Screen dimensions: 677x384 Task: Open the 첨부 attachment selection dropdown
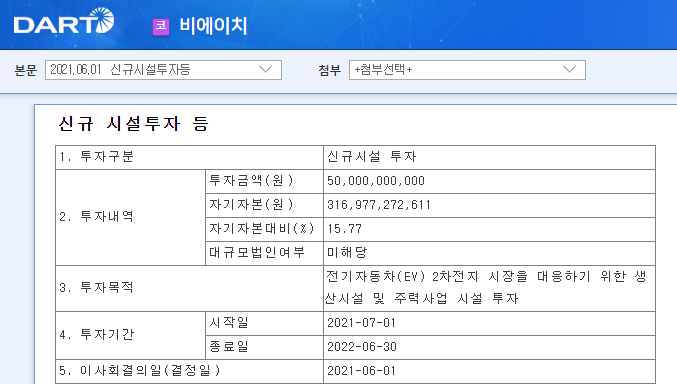pos(467,70)
